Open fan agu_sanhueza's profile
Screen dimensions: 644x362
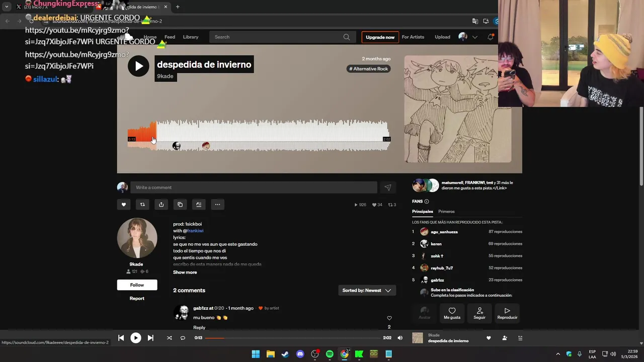pos(444,232)
